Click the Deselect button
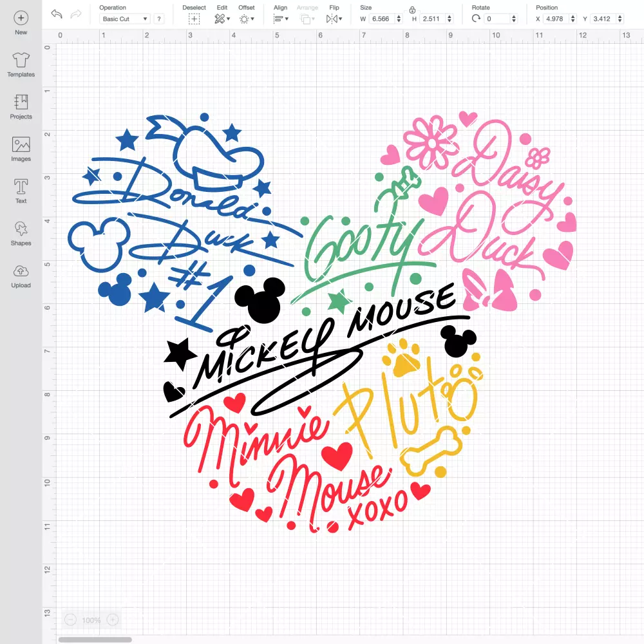The width and height of the screenshot is (644, 644). click(x=194, y=19)
